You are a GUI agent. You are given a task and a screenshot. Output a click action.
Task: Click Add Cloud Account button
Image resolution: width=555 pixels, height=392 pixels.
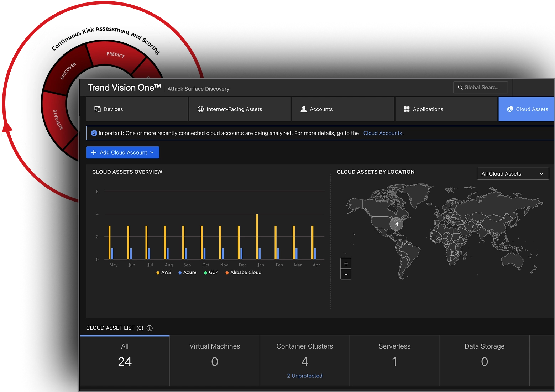pyautogui.click(x=123, y=152)
